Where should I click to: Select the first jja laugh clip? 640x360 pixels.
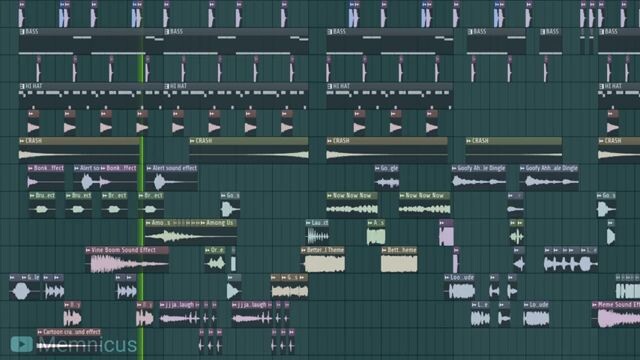coord(180,314)
